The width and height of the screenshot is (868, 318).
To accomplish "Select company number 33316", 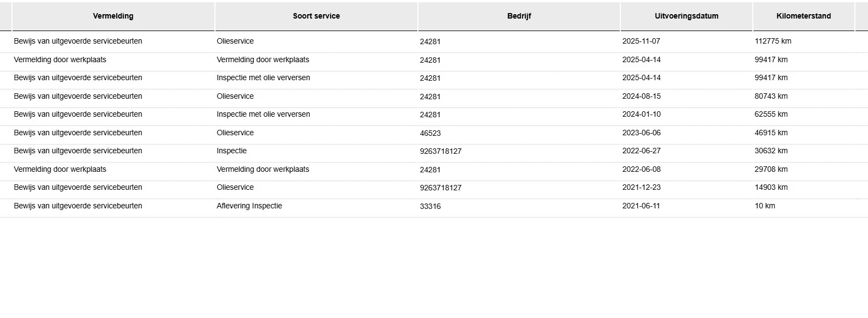I will pyautogui.click(x=430, y=206).
